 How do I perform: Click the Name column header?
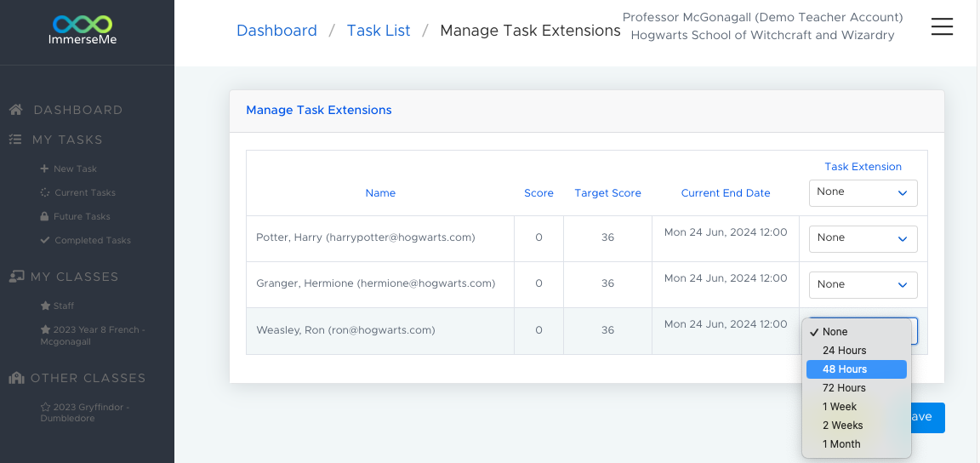[380, 192]
